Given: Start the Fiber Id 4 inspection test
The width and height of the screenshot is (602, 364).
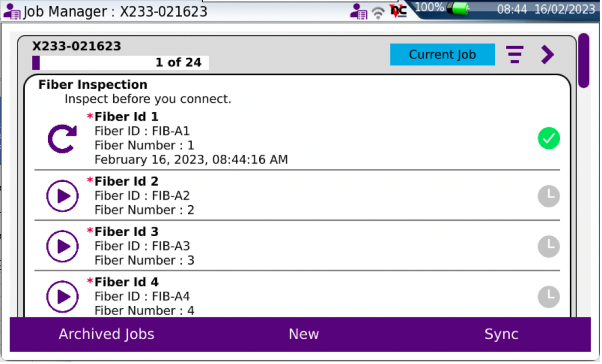Looking at the screenshot, I should pos(62,297).
